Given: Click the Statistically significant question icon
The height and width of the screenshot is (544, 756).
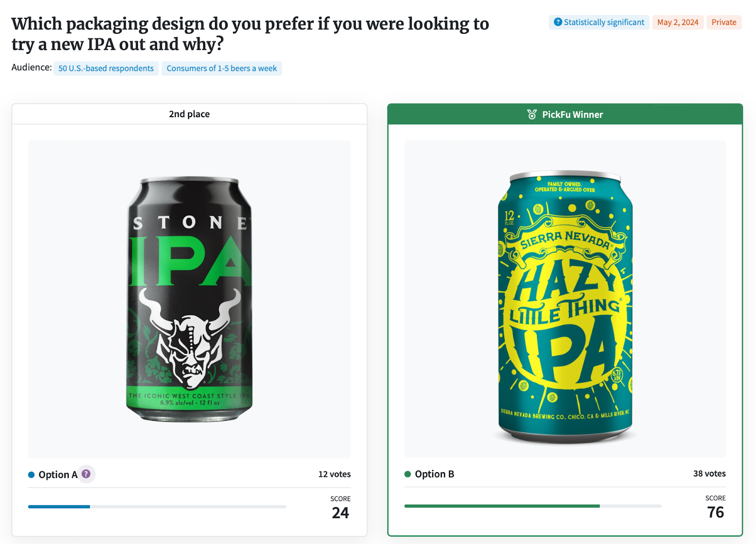Looking at the screenshot, I should pos(558,22).
